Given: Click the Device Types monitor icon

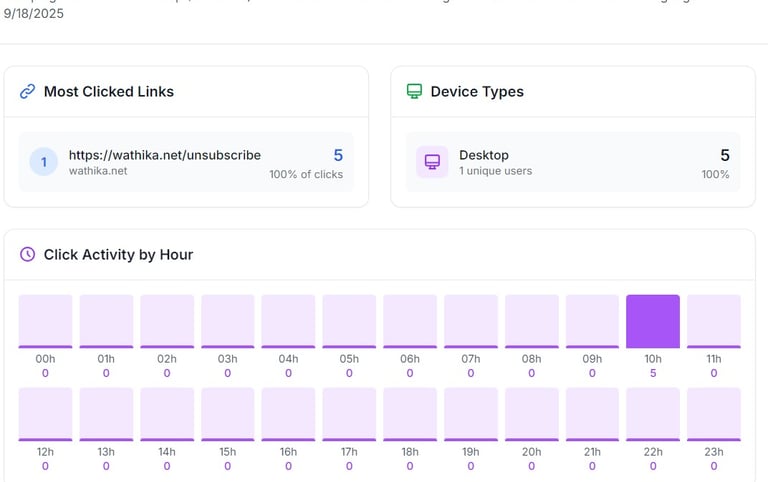Looking at the screenshot, I should [x=414, y=91].
